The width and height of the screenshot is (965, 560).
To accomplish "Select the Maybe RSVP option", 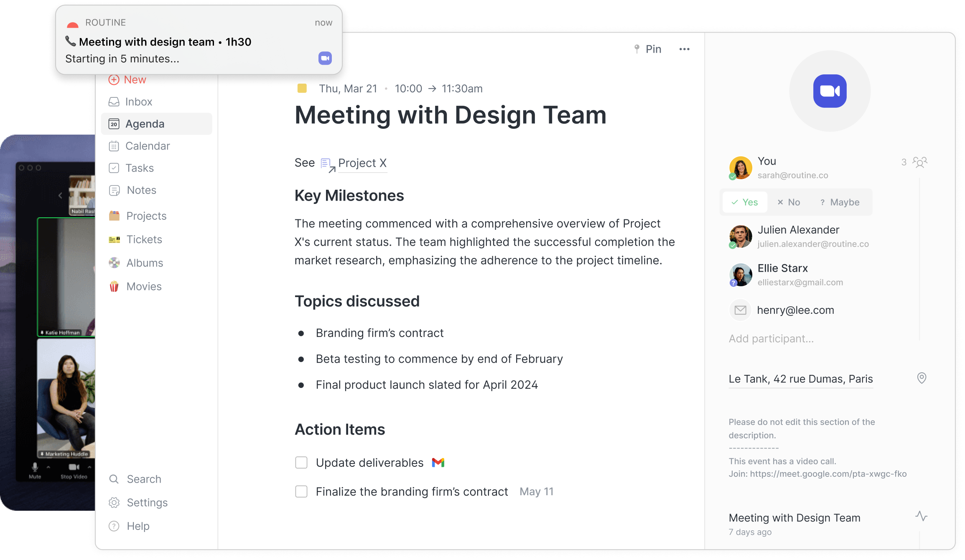I will coord(840,202).
